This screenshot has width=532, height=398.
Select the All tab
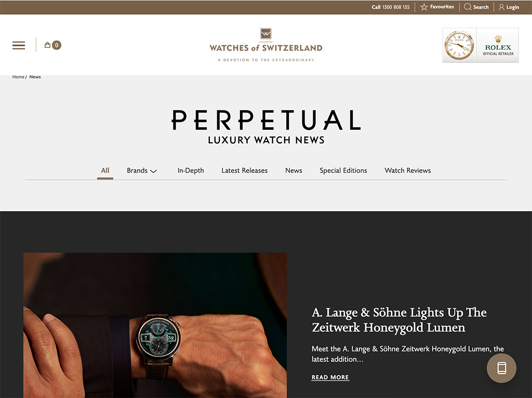click(x=105, y=171)
